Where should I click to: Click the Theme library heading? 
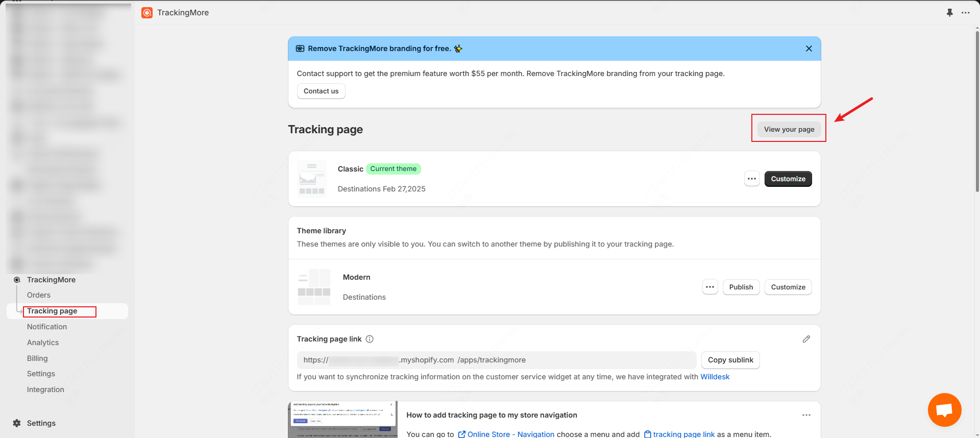322,231
